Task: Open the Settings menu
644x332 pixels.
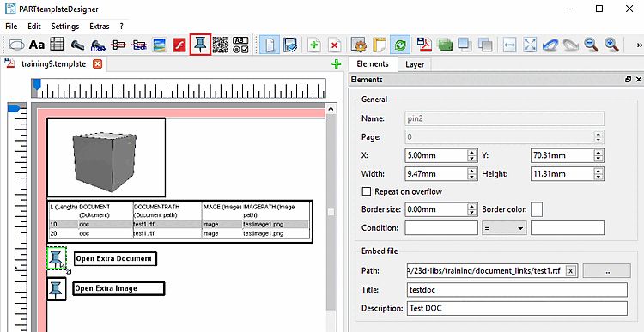Action: coord(65,27)
